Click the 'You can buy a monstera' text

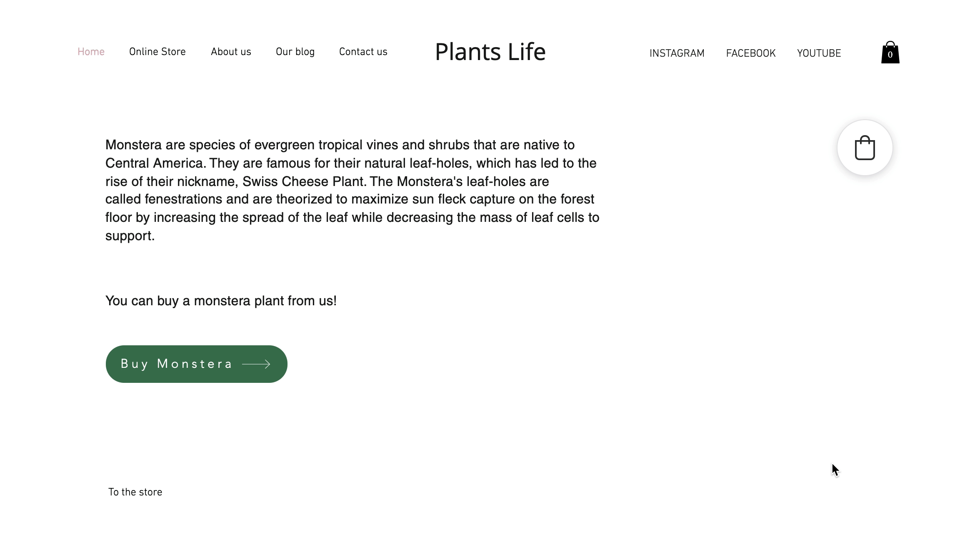(x=221, y=301)
